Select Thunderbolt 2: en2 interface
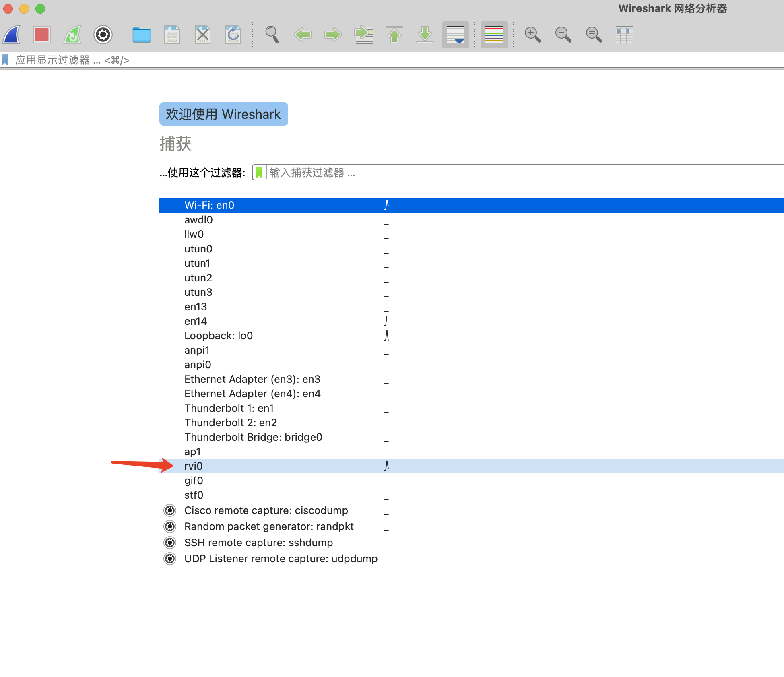This screenshot has width=784, height=677. 472,423
